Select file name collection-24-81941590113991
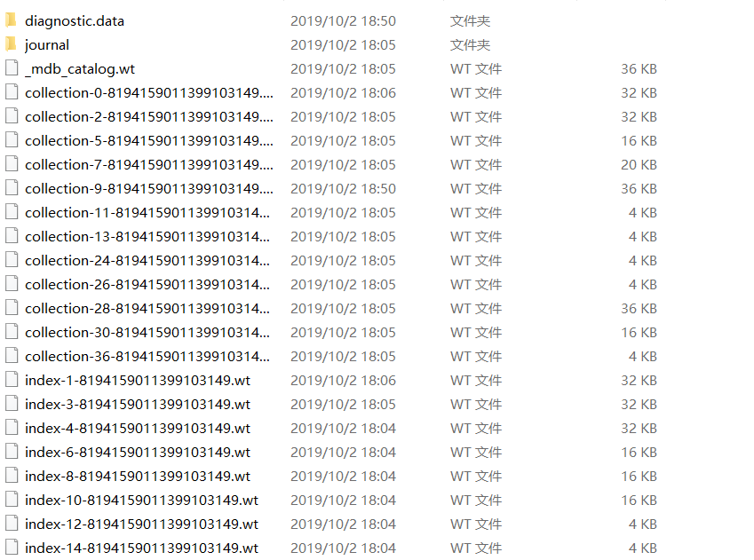 point(147,261)
